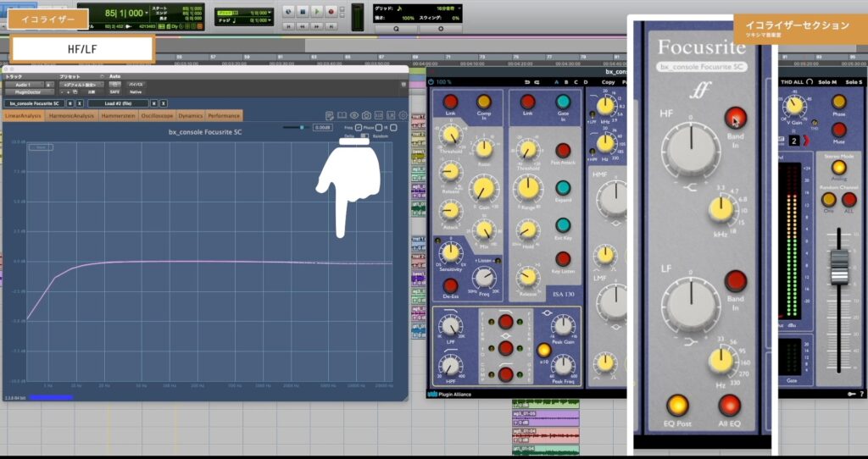
Task: Click the M button beside bx_console Focusrite SC selector
Action: pyautogui.click(x=70, y=103)
